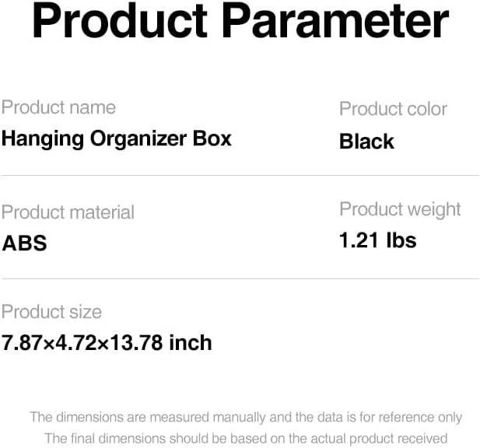Click the final dimensions disclaimer line

click(246, 438)
